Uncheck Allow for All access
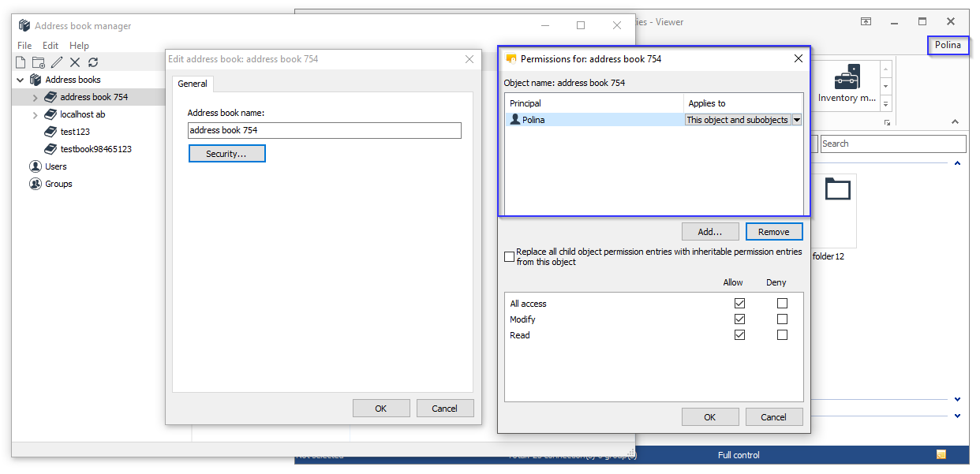The height and width of the screenshot is (474, 980). (x=739, y=304)
